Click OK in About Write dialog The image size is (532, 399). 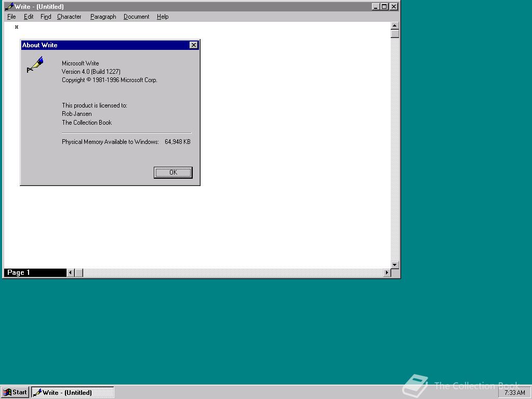coord(173,172)
